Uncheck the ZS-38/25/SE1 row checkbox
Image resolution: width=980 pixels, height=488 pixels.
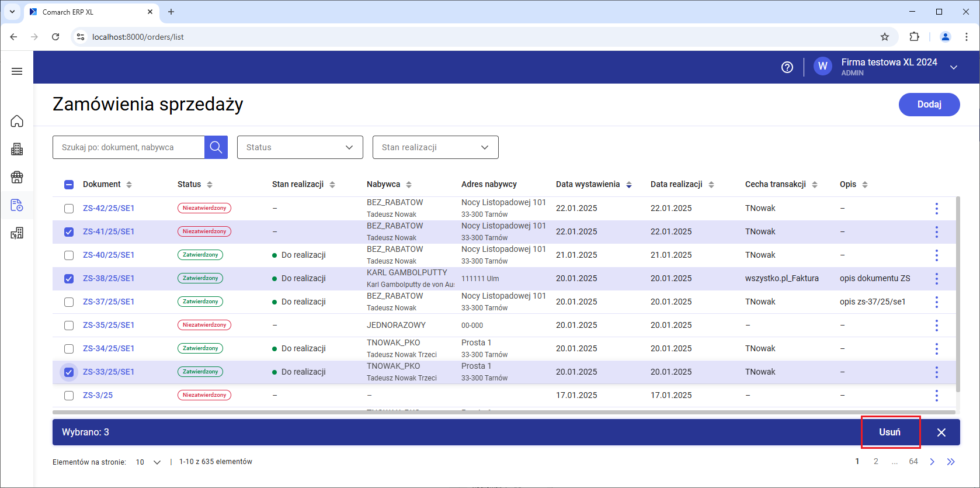pos(69,279)
